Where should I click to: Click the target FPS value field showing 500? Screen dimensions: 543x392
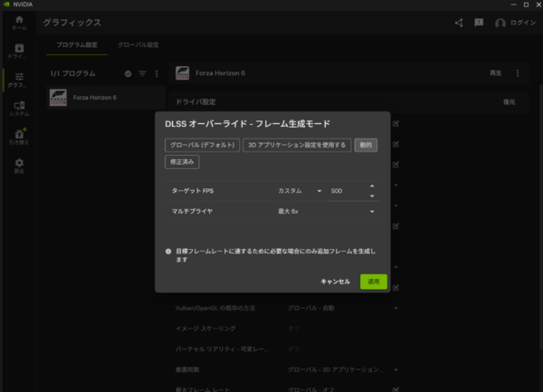[x=347, y=191]
